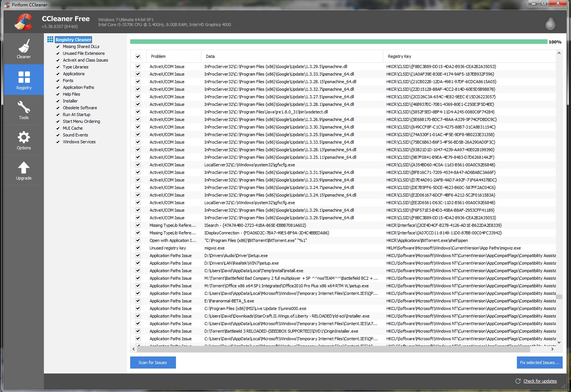571x392 pixels.
Task: Click the 100% progress label
Action: coord(555,42)
